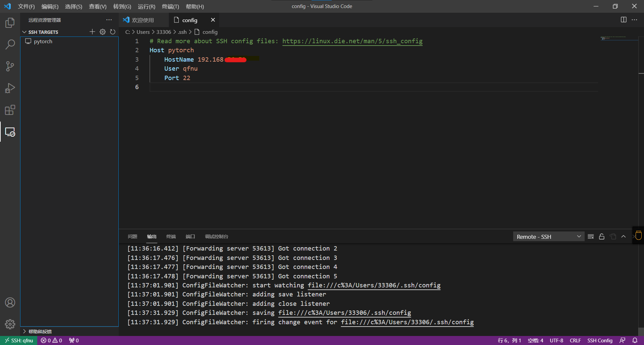This screenshot has height=345, width=644.
Task: Follow the linux.die.net ssh_config link
Action: [x=352, y=41]
